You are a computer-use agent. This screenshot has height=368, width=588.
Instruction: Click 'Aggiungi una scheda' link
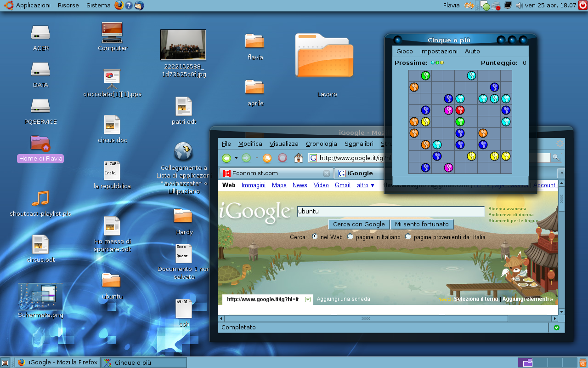tap(343, 299)
